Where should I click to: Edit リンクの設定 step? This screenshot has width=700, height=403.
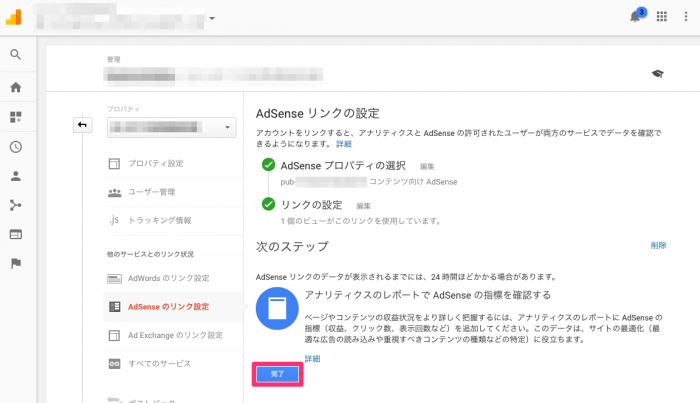pyautogui.click(x=363, y=206)
